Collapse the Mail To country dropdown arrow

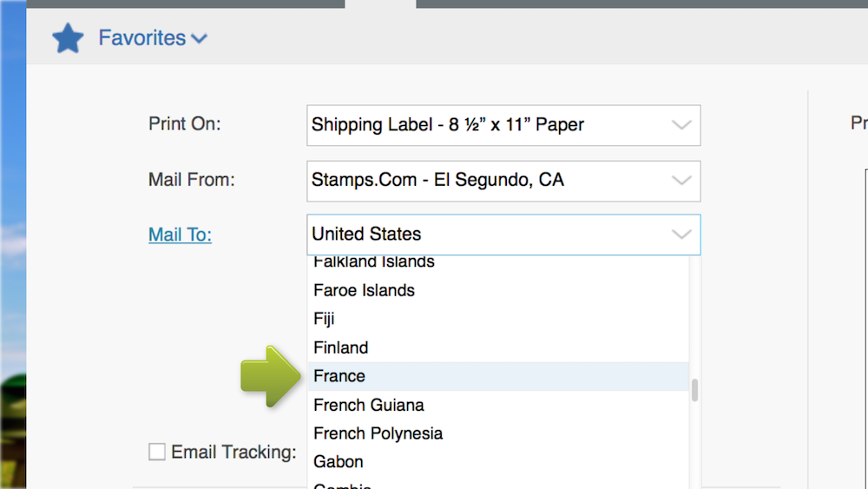click(x=681, y=235)
